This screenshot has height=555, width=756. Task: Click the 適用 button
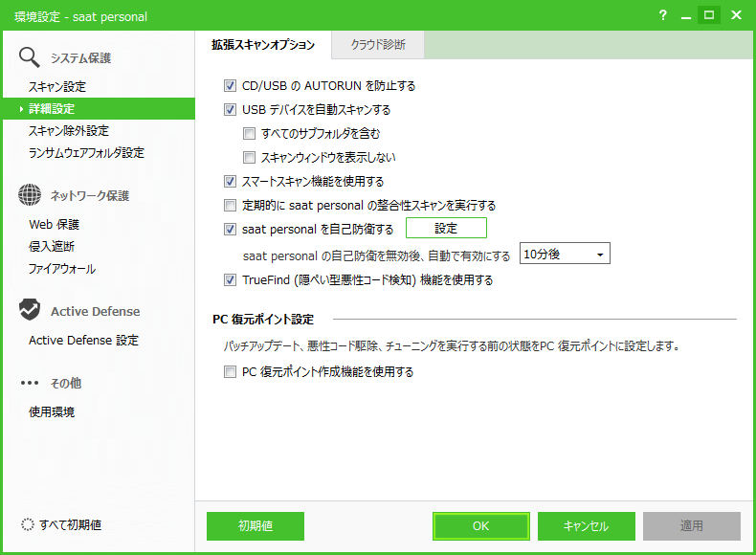[x=691, y=526]
